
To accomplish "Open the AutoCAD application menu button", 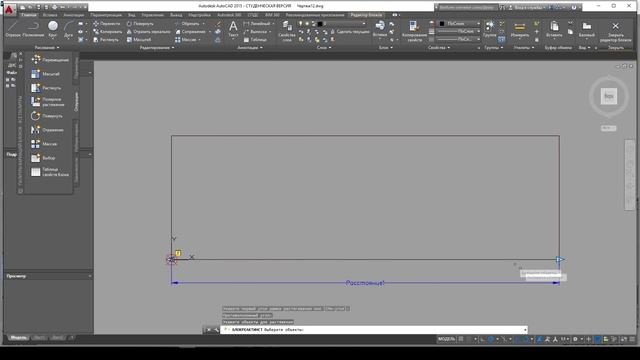I will tap(9, 10).
